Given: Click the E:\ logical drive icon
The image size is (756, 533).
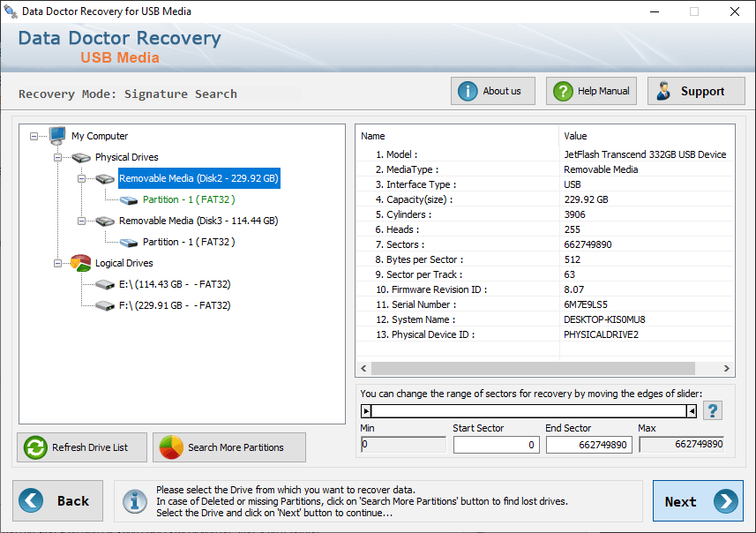Looking at the screenshot, I should pos(105,284).
